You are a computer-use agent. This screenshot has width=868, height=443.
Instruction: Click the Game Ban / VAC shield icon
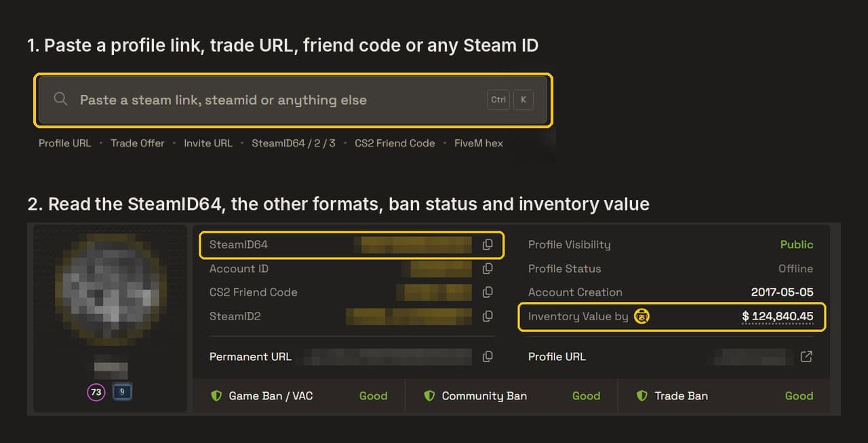coord(216,396)
